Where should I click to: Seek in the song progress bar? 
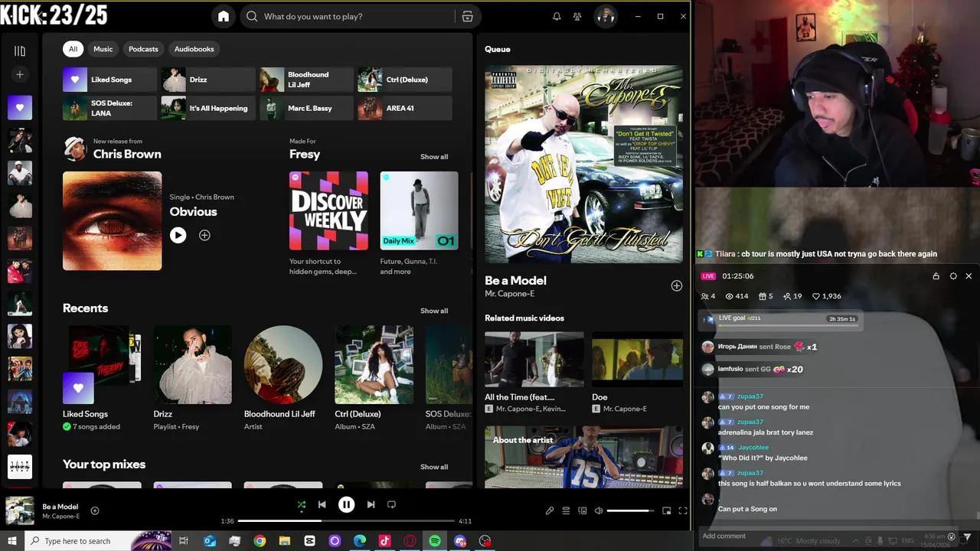346,521
